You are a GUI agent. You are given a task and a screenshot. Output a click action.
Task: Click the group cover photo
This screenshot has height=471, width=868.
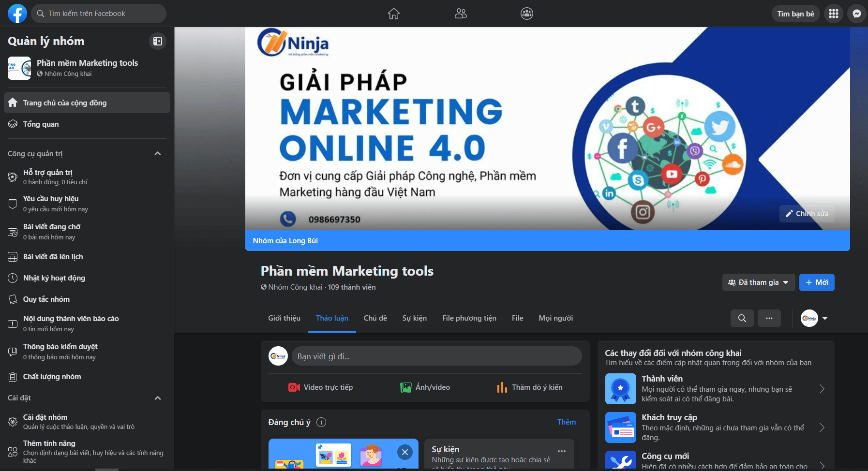pyautogui.click(x=548, y=128)
